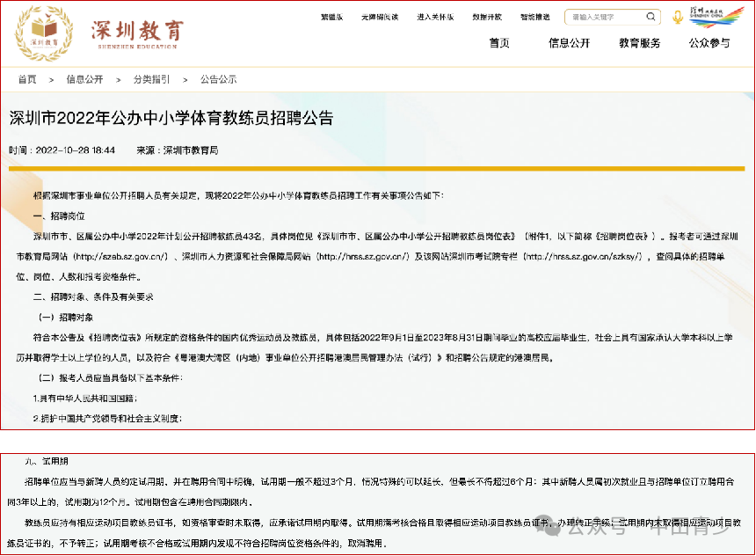The height and width of the screenshot is (556, 756).
Task: Click the article title 深圳市2022年公办中小学体育教练员招聘公告
Action: [x=171, y=118]
